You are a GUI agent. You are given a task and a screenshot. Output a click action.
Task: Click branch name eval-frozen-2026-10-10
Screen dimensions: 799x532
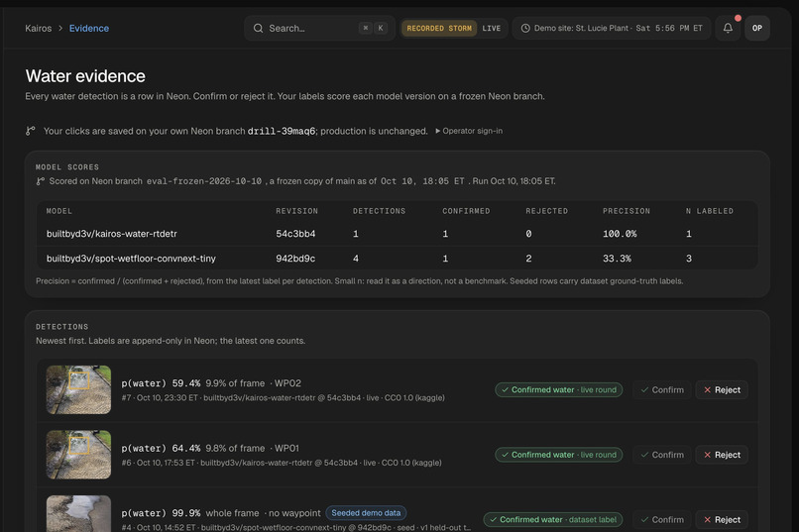tap(204, 181)
